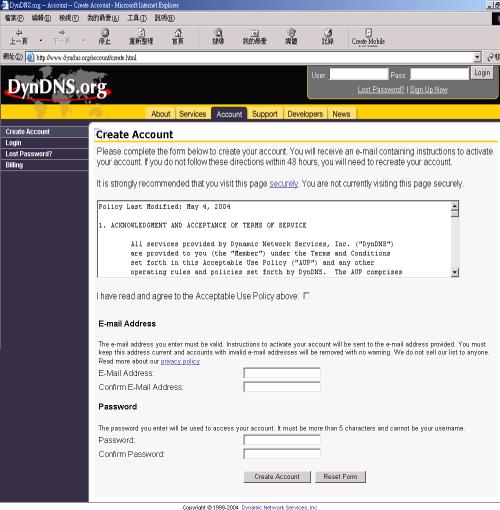Image resolution: width=500 pixels, height=510 pixels.
Task: Click the browser Back toolbar icon
Action: click(x=19, y=37)
